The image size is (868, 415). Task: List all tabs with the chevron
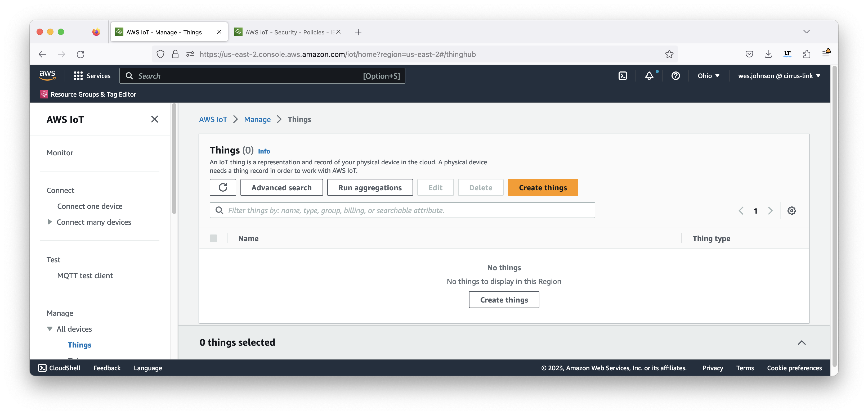coord(806,32)
